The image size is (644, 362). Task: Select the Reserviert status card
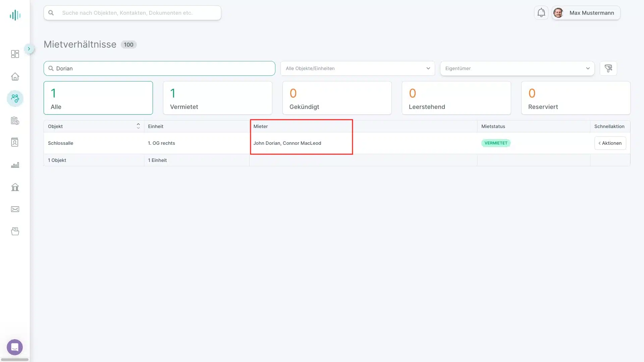click(x=576, y=98)
